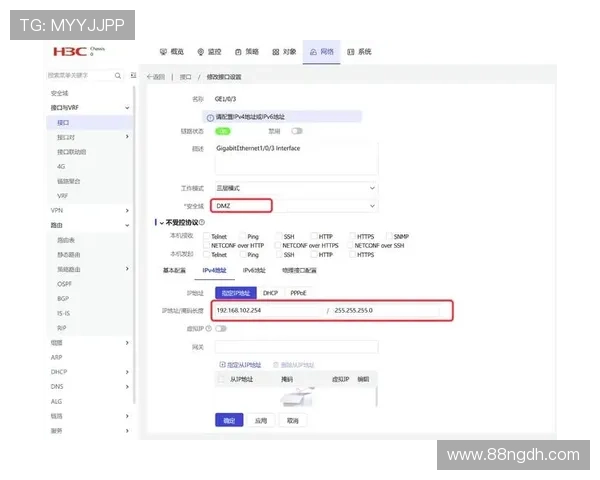The width and height of the screenshot is (600, 480).
Task: Open the 工作模式 dropdown
Action: (x=296, y=188)
